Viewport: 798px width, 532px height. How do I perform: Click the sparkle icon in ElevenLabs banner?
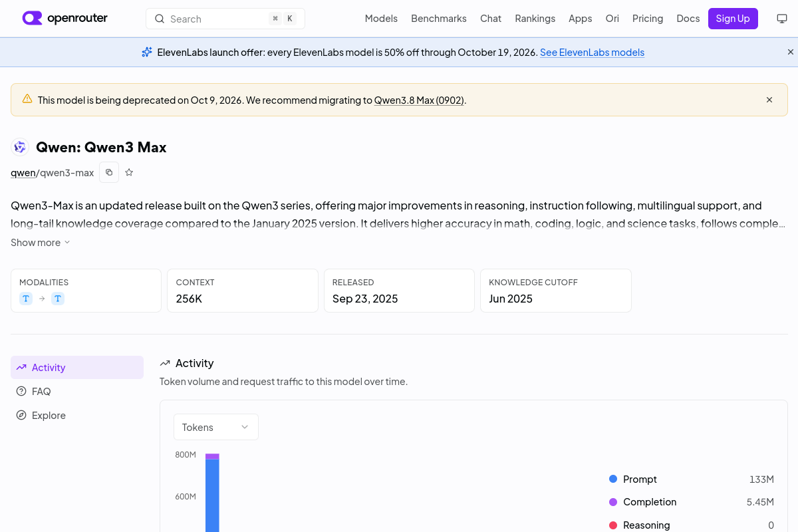click(147, 52)
